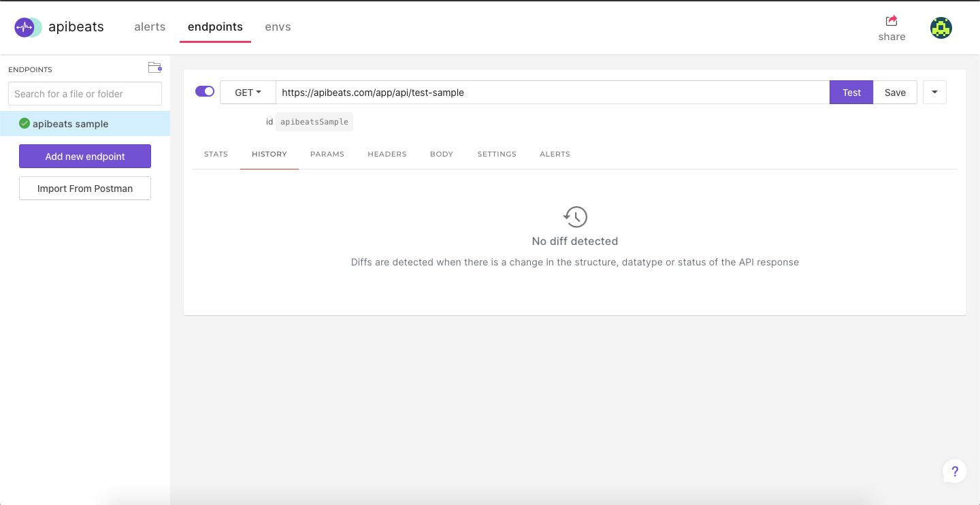The height and width of the screenshot is (505, 980).
Task: Select the apibeats sample endpoint
Action: click(x=85, y=124)
